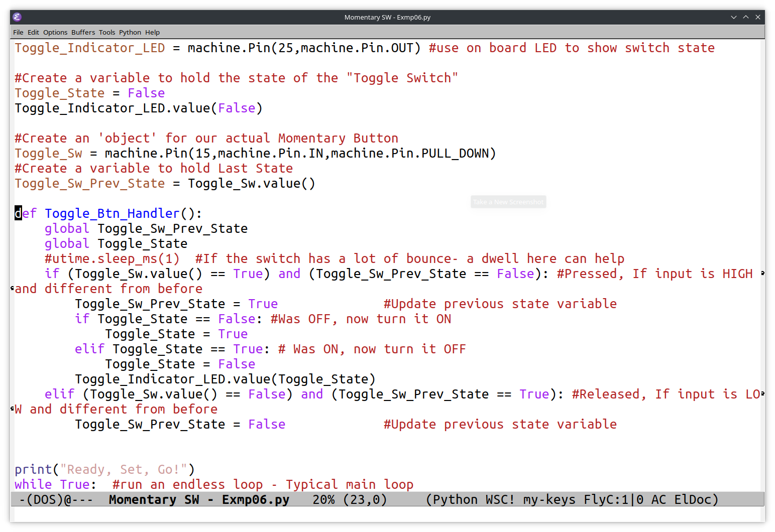Open the File menu
Viewport: 775px width, 532px height.
click(18, 32)
